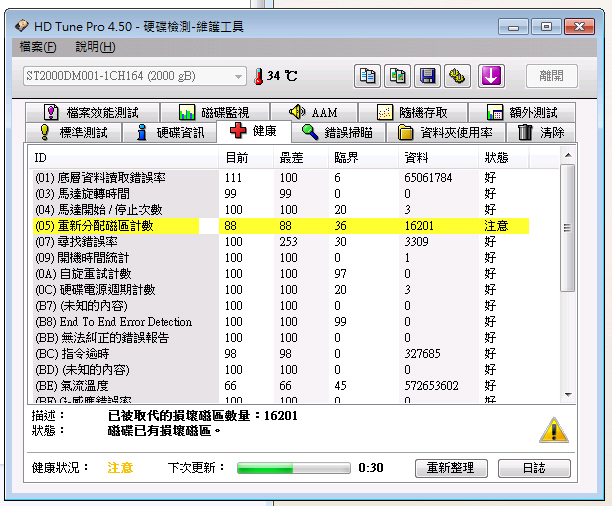Click the scrollbar up arrow

pyautogui.click(x=568, y=155)
